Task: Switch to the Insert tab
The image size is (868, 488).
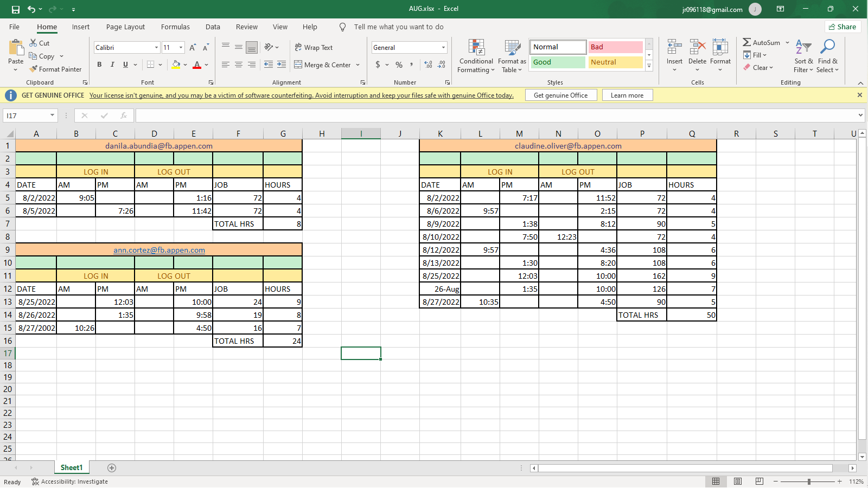Action: (x=81, y=27)
